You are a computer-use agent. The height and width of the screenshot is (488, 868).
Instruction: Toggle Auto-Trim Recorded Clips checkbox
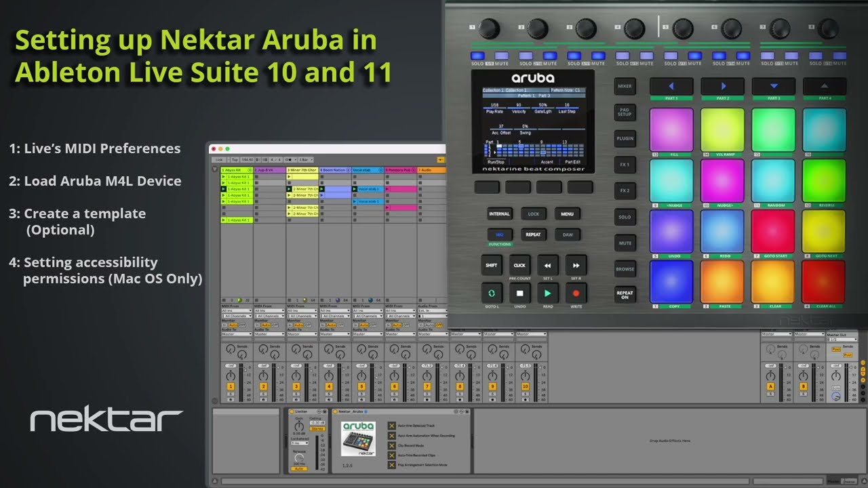pyautogui.click(x=391, y=455)
